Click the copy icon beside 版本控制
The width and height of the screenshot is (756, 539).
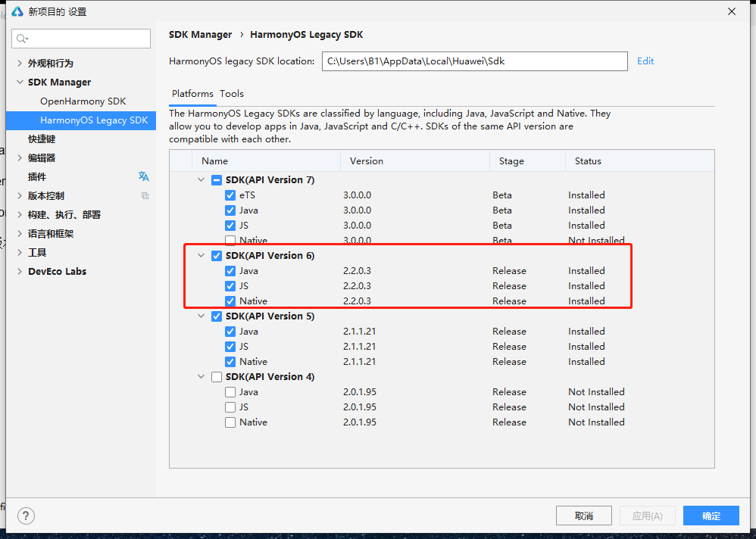point(145,195)
